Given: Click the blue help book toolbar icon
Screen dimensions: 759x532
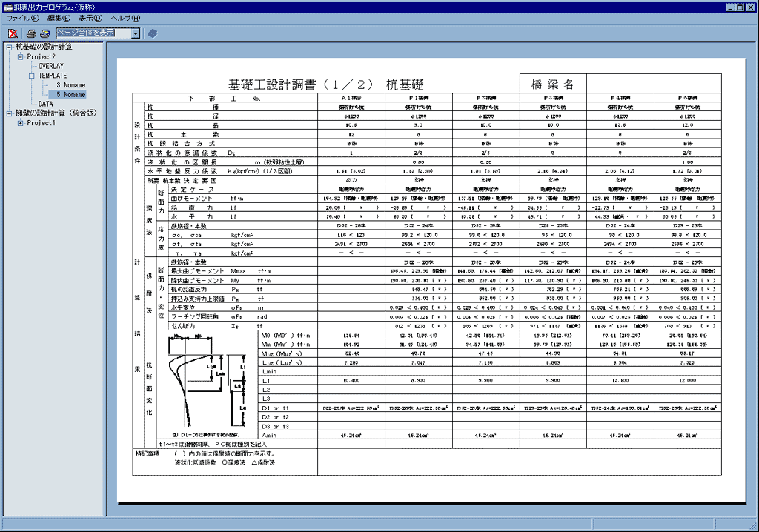Looking at the screenshot, I should (x=152, y=33).
